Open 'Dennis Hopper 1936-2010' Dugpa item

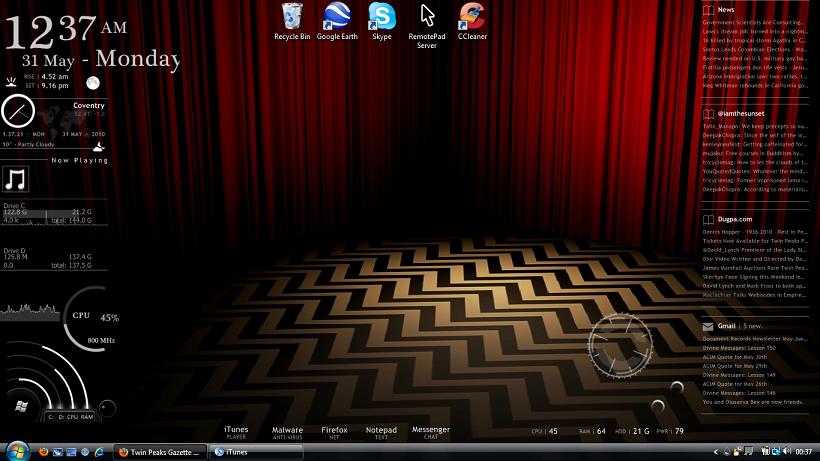tap(755, 232)
